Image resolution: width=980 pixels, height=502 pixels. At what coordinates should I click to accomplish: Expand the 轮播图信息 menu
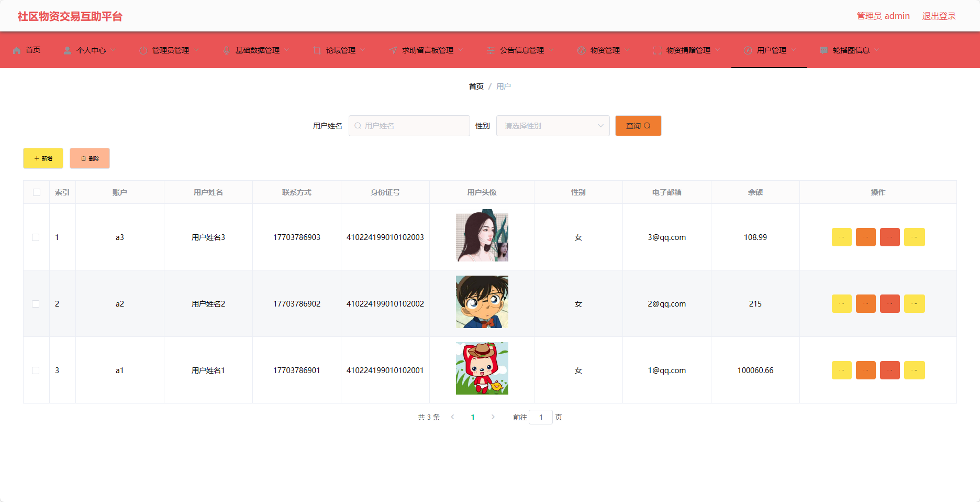click(x=850, y=50)
